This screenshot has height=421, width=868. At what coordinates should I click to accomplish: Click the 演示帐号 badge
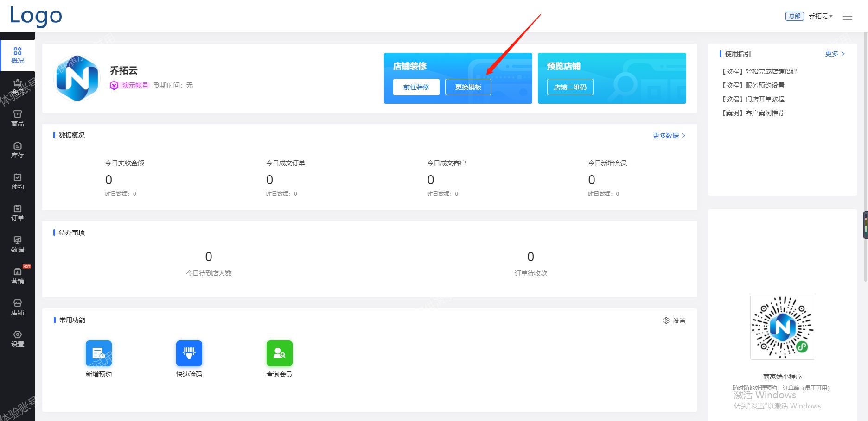click(130, 85)
